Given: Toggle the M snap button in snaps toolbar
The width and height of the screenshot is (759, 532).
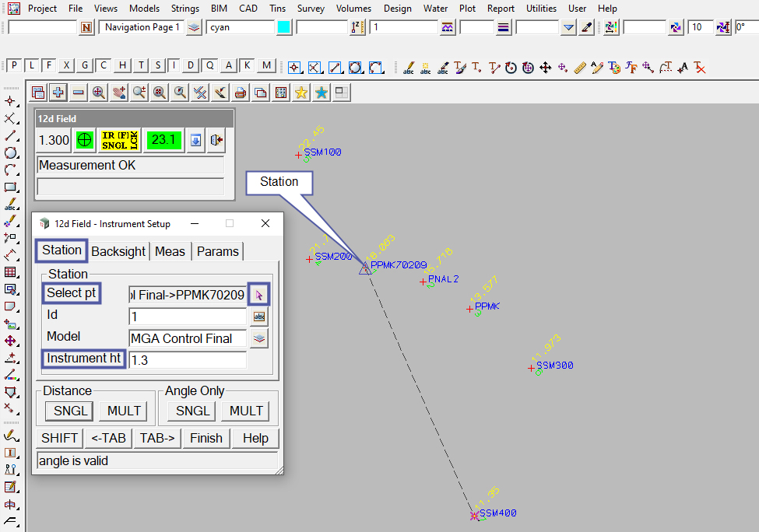Looking at the screenshot, I should [x=267, y=65].
